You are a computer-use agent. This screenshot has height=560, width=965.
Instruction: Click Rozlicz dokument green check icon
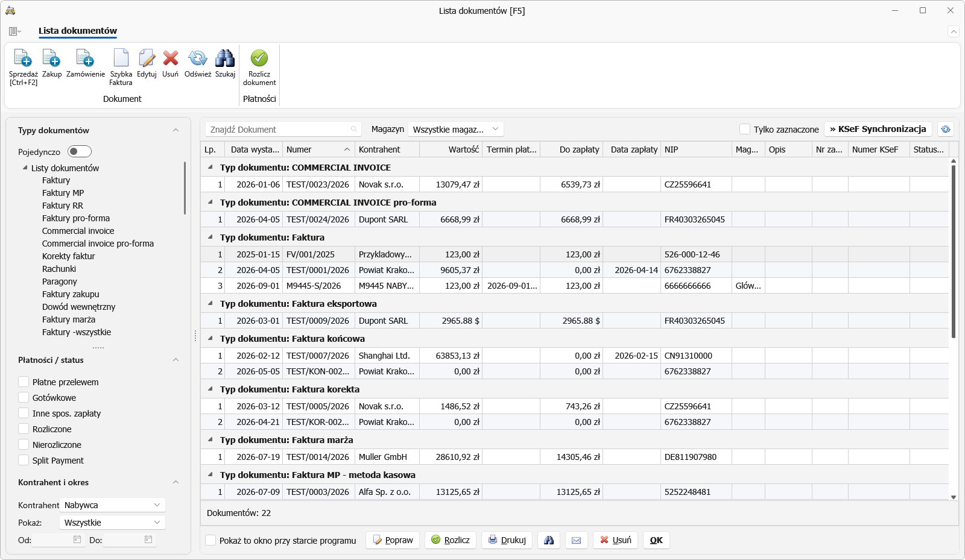(x=259, y=58)
